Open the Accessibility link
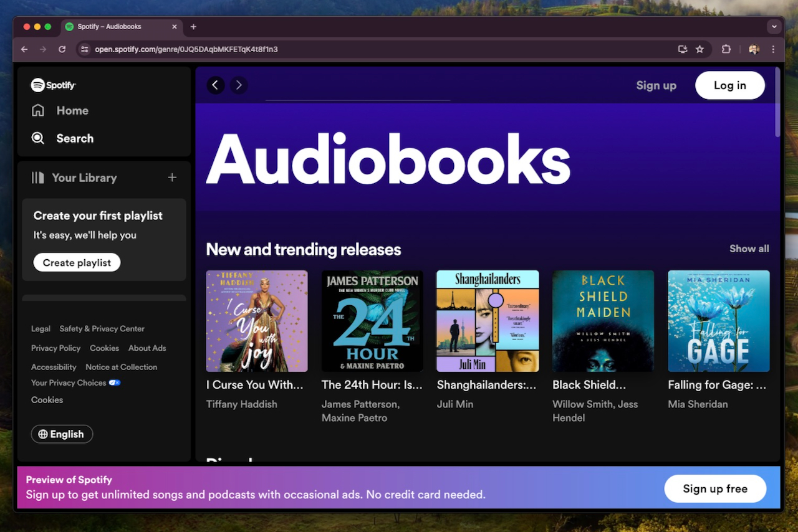This screenshot has width=798, height=532. pos(54,367)
